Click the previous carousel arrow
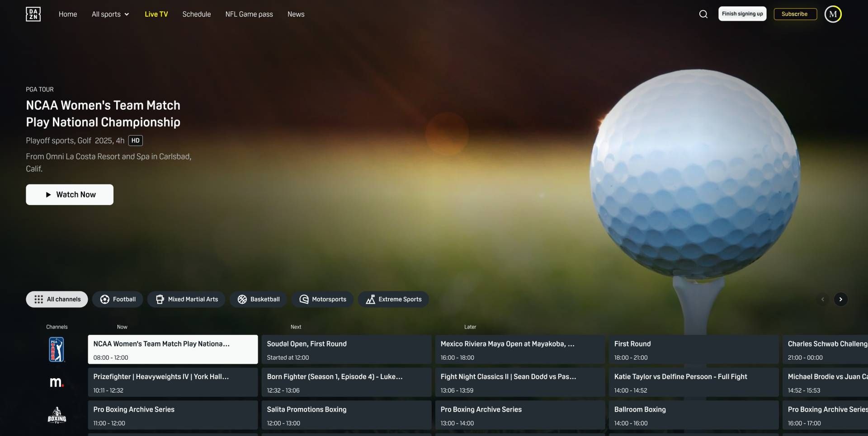The height and width of the screenshot is (436, 868). [x=823, y=299]
